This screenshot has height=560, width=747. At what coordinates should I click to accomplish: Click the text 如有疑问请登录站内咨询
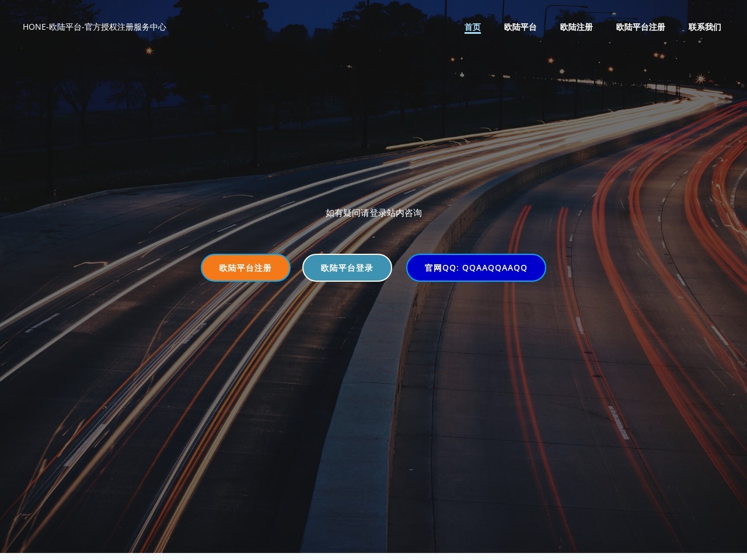click(373, 213)
